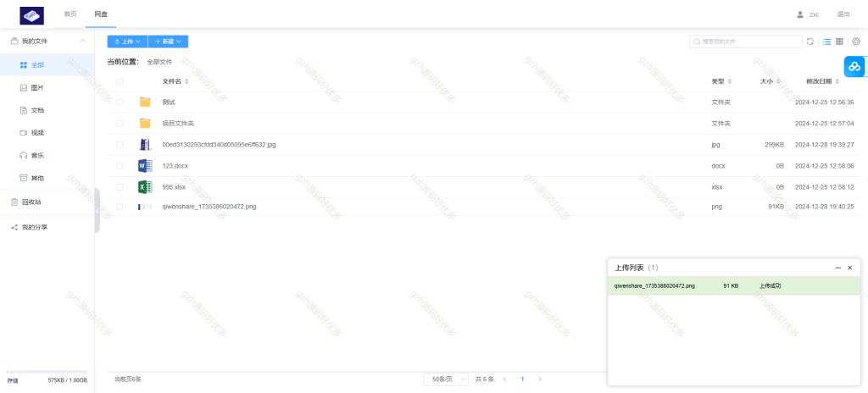Open the 文档 category

(47, 110)
